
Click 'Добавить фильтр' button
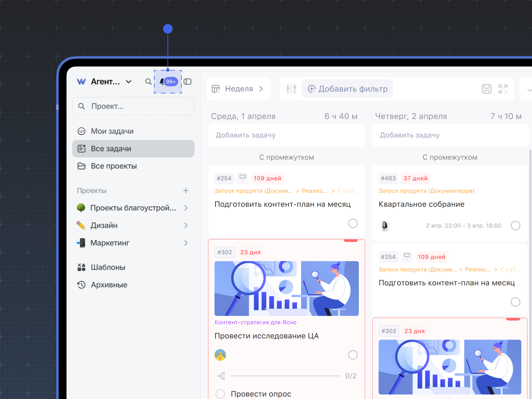347,89
